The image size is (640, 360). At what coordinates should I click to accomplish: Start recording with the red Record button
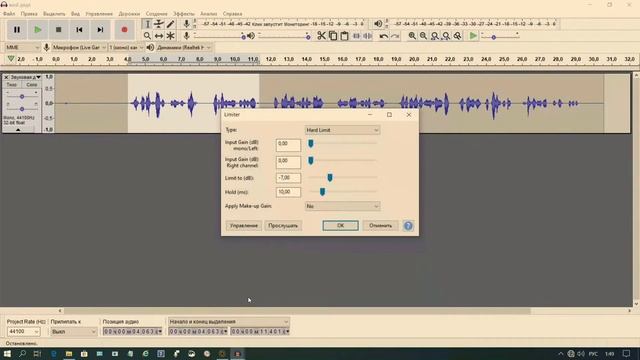click(x=124, y=30)
